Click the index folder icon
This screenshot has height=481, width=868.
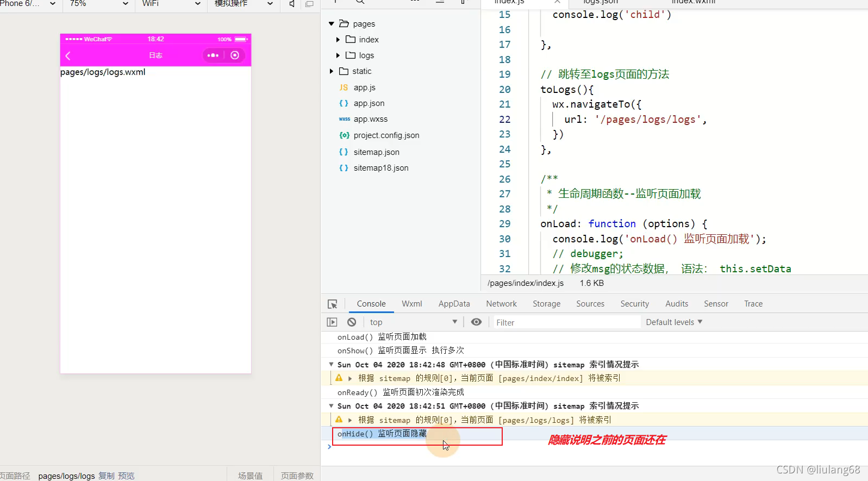(351, 40)
